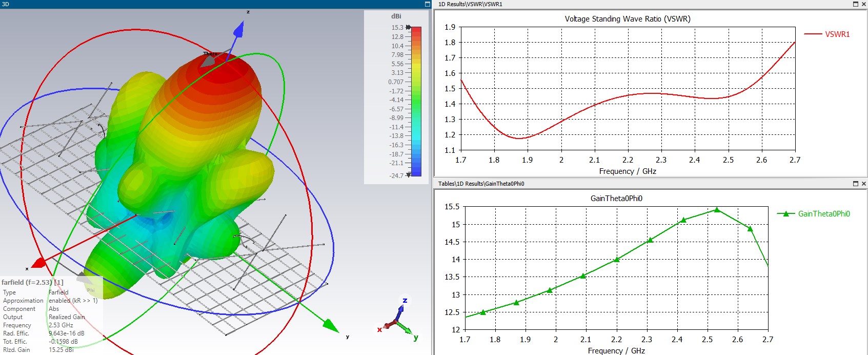The width and height of the screenshot is (868, 355).
Task: Select the VSWR1 legend label
Action: (837, 34)
